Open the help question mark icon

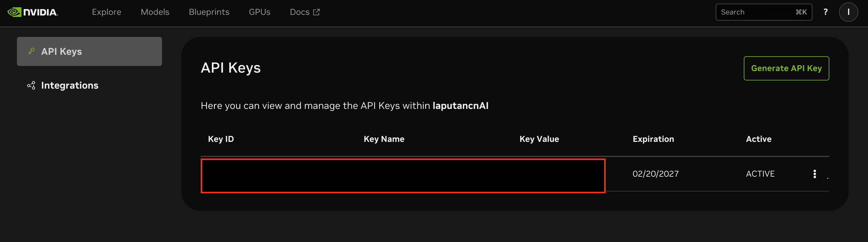(x=826, y=12)
